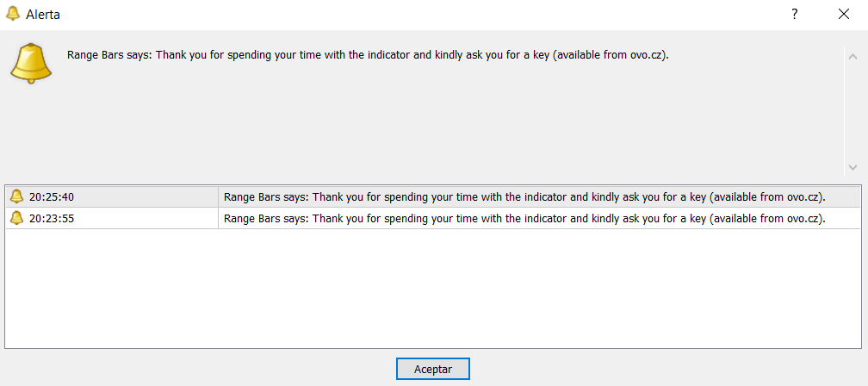Click the bell icon beside 20:23:55
Image resolution: width=868 pixels, height=386 pixels.
(x=16, y=218)
